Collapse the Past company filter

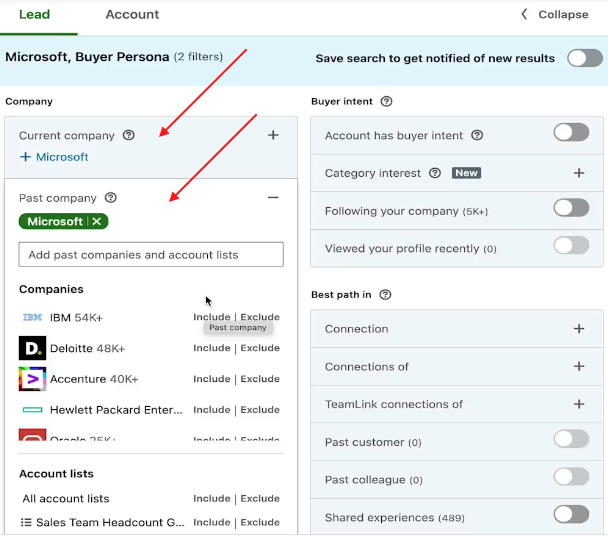coord(273,198)
